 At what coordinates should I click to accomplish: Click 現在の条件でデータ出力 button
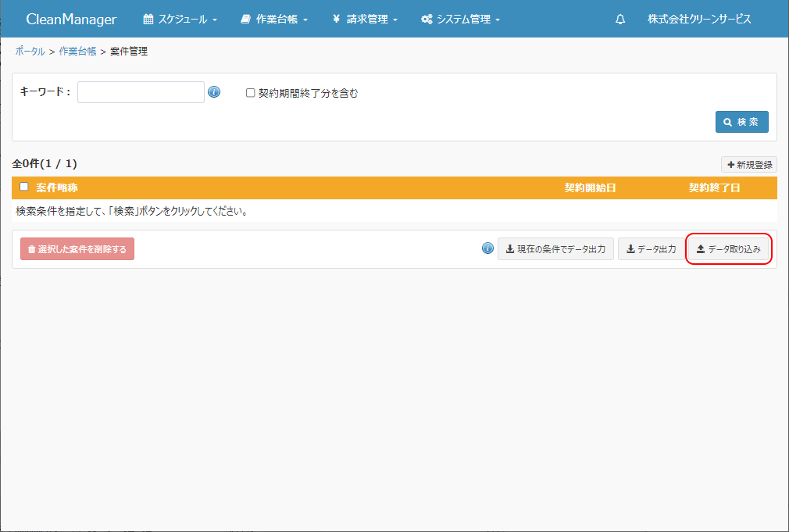pyautogui.click(x=555, y=249)
